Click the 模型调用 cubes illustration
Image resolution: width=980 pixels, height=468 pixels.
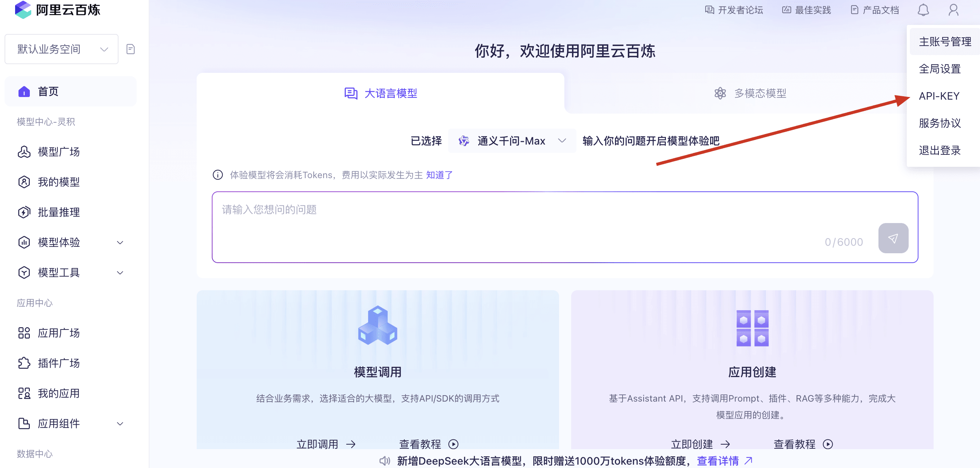tap(378, 325)
